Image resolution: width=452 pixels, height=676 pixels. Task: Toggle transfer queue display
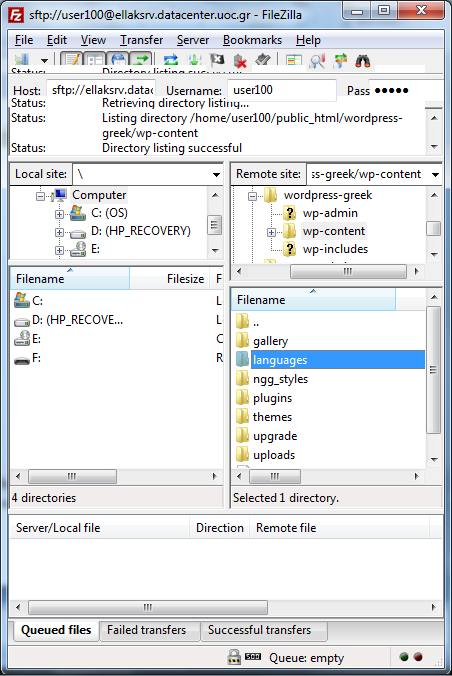(x=141, y=60)
